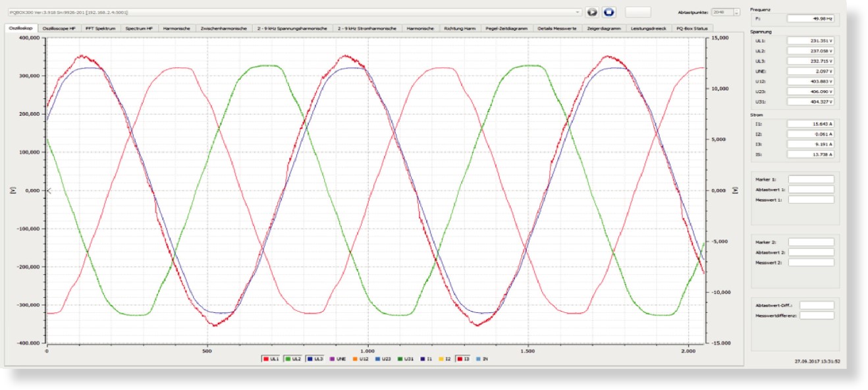Toggle UL1 channel in legend
This screenshot has height=390, width=868.
271,359
